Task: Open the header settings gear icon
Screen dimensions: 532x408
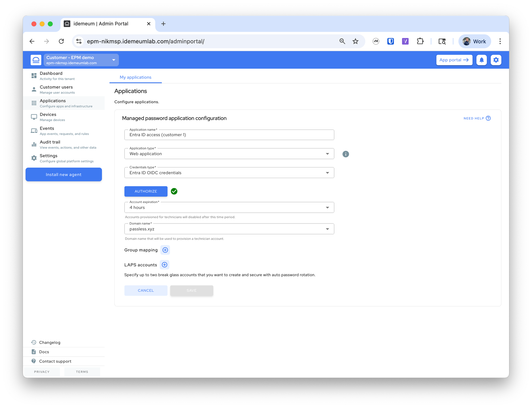Action: tap(496, 60)
